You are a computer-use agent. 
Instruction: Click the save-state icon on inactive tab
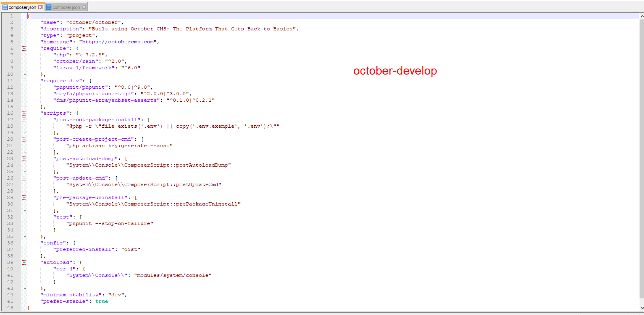tap(49, 7)
